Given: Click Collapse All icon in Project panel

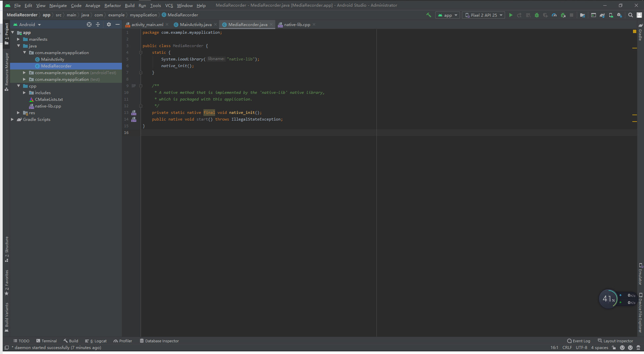Looking at the screenshot, I should click(98, 24).
